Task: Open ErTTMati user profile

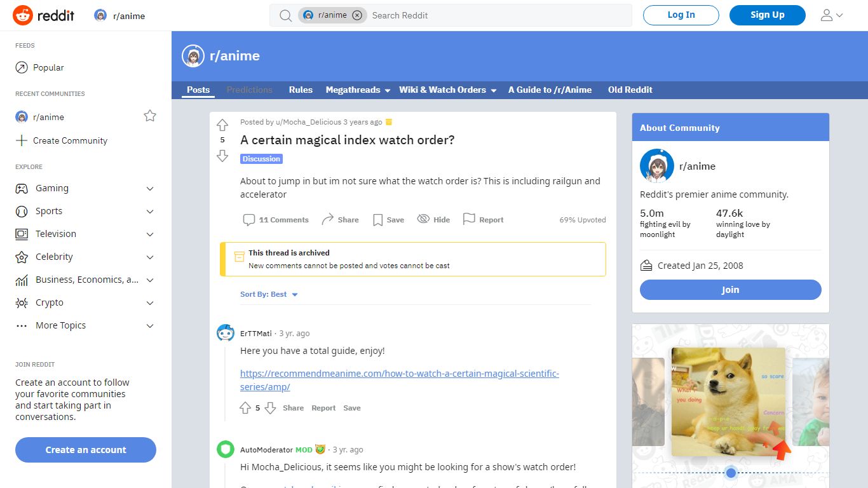Action: [256, 334]
